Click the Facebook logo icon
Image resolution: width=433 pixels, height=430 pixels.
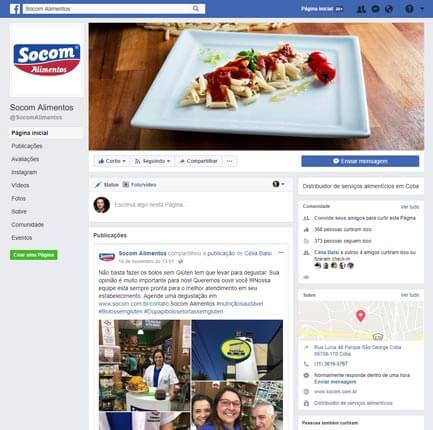point(15,9)
